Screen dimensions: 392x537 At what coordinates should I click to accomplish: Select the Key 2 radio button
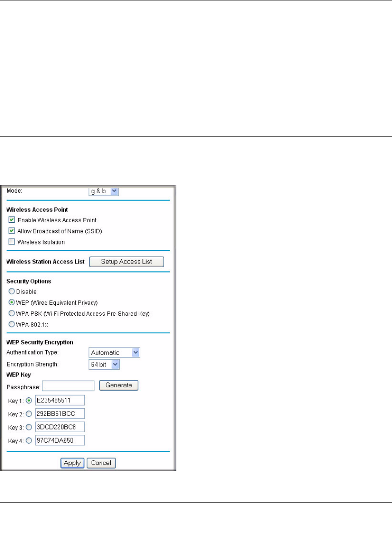[x=29, y=414]
